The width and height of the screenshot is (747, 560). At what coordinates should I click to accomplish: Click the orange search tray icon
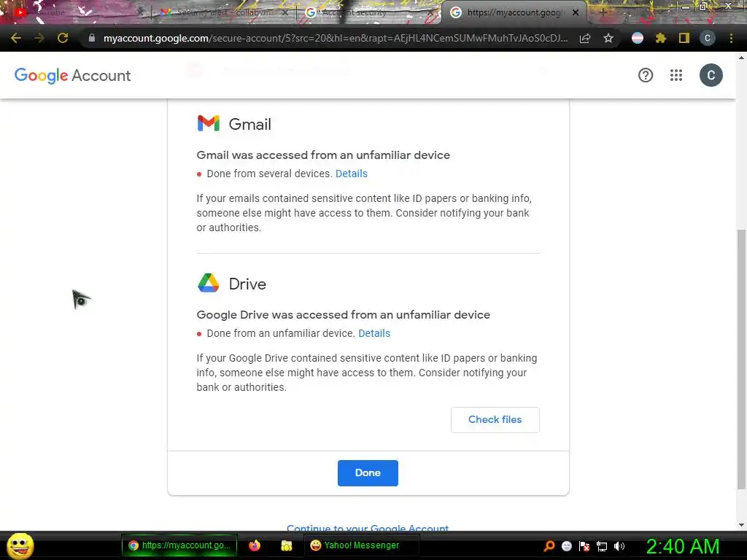coord(549,545)
